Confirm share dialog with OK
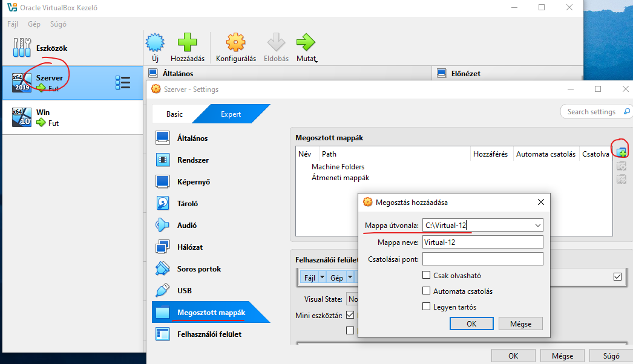633x364 pixels. coord(471,323)
